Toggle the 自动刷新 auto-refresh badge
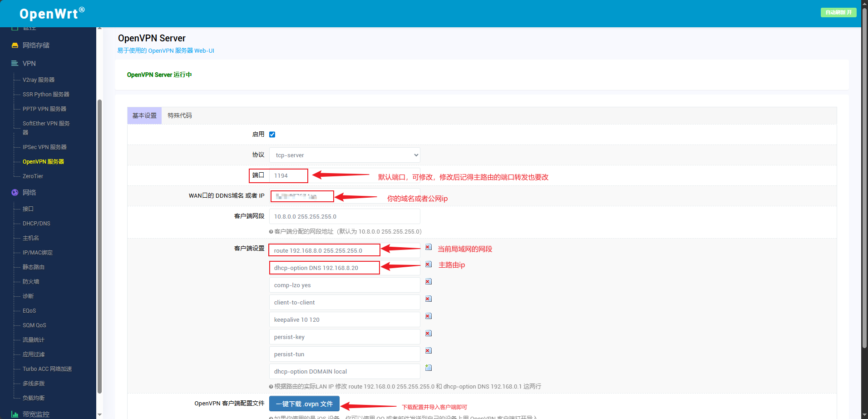Image resolution: width=868 pixels, height=419 pixels. [x=838, y=12]
